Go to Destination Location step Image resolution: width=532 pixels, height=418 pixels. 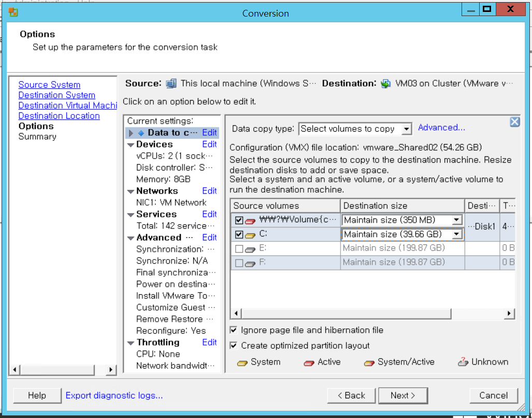coord(59,116)
